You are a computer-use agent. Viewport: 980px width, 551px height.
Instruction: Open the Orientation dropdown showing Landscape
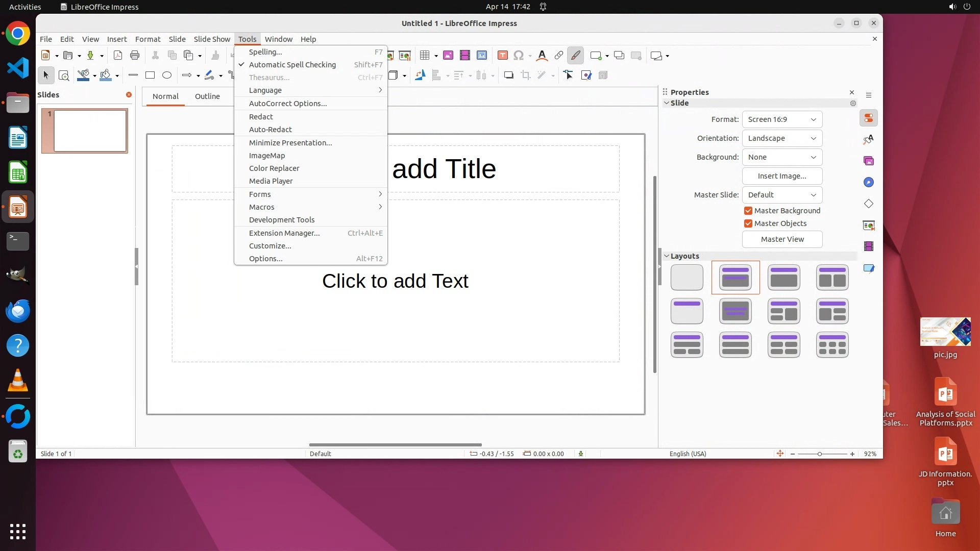pyautogui.click(x=782, y=138)
